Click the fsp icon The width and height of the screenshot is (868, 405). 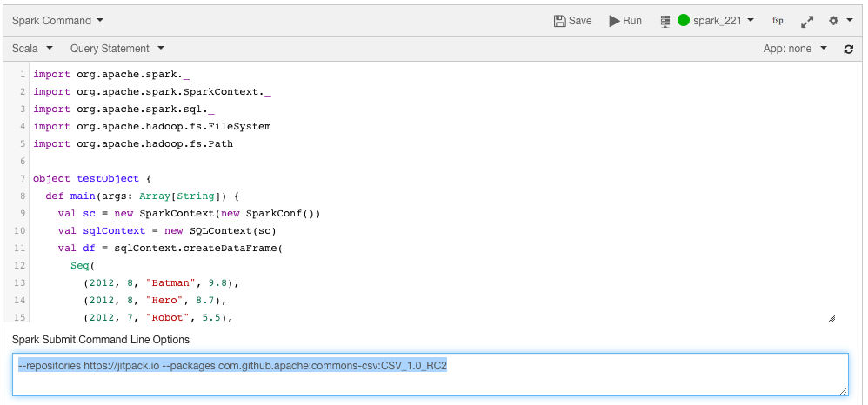(x=778, y=21)
